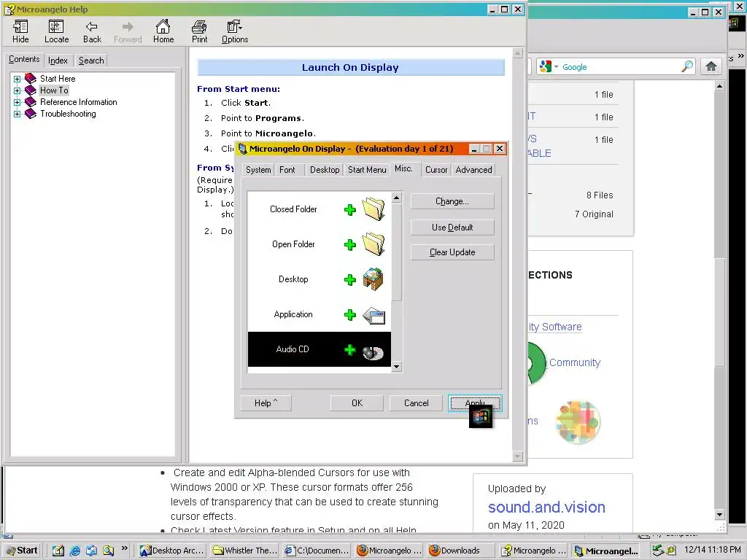Open the Community link in browser page
Screen dimensions: 747x560
[x=575, y=362]
